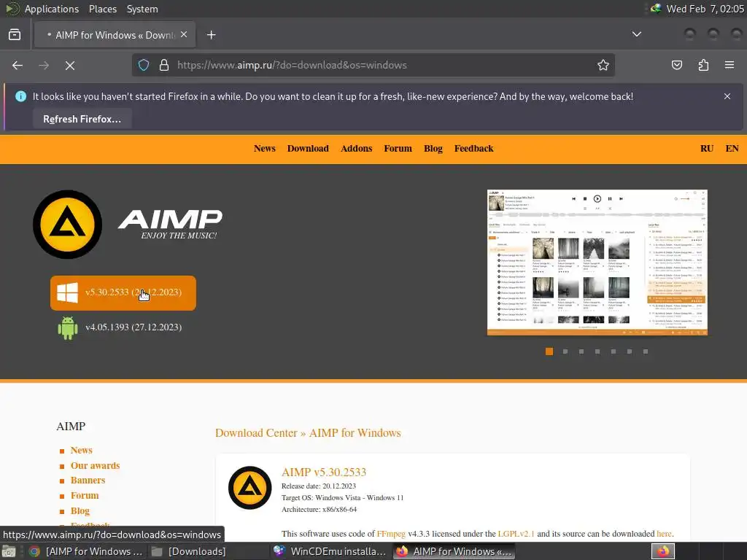Close the AIMP for Windows tab
This screenshot has width=747, height=560.
click(184, 35)
